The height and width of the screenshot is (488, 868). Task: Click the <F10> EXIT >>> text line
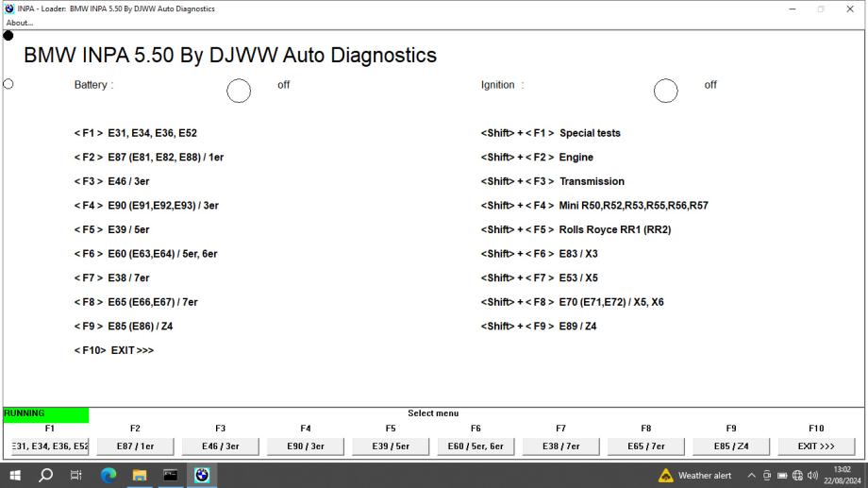(114, 350)
